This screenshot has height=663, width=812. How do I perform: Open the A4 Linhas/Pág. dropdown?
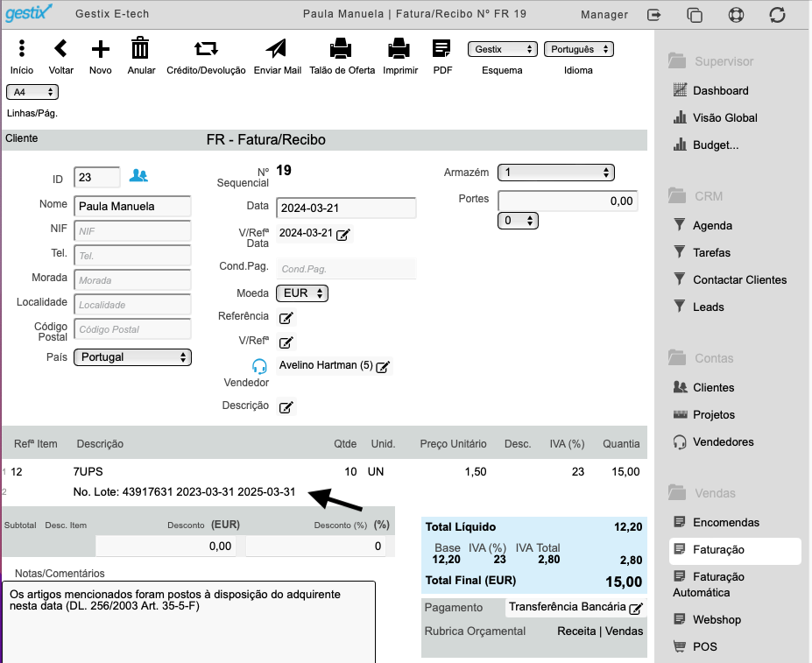(32, 92)
